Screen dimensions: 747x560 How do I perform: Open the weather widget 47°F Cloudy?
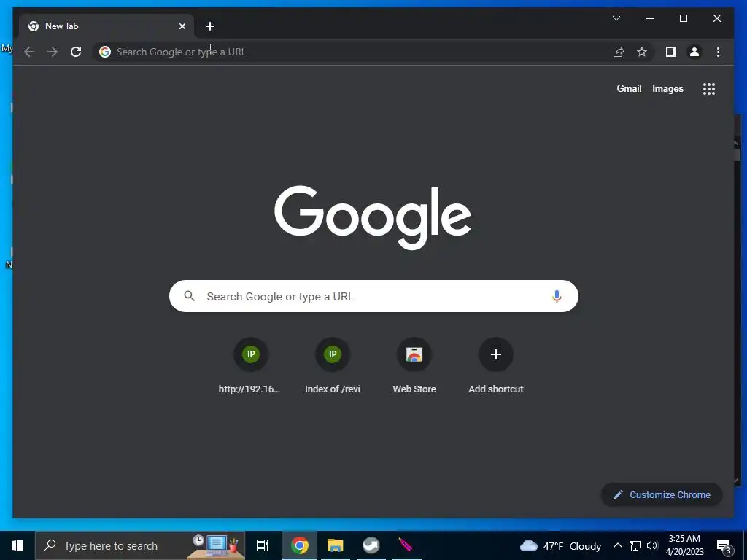point(560,545)
